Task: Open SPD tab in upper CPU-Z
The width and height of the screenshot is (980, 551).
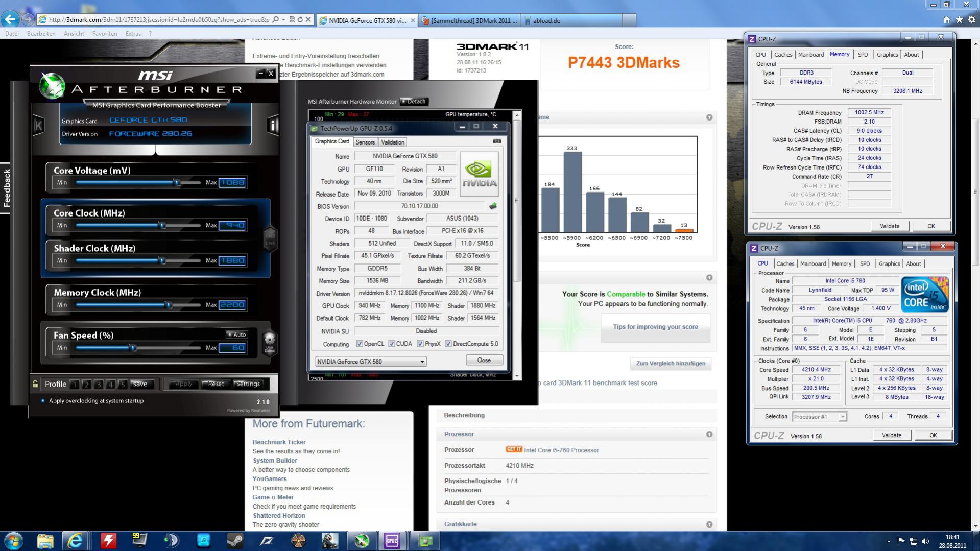Action: (x=863, y=55)
